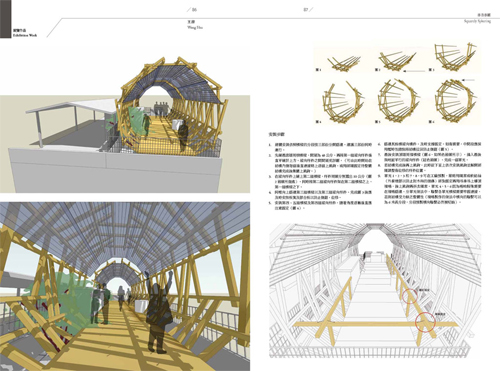The image size is (500, 371).
Task: Click the upper red circle joint callout
Action: click(x=410, y=296)
